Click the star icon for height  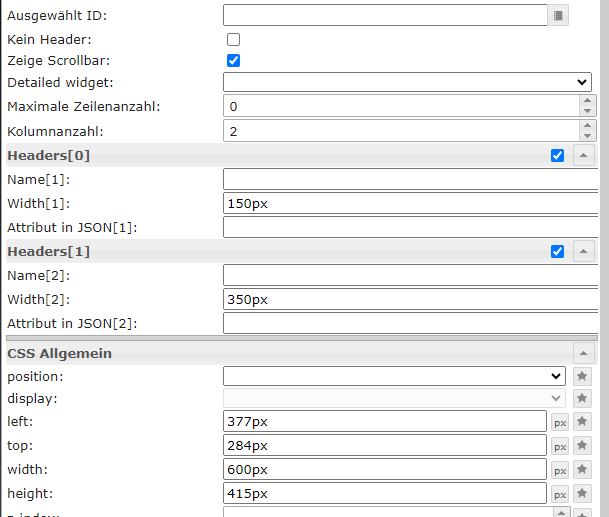[x=583, y=494]
